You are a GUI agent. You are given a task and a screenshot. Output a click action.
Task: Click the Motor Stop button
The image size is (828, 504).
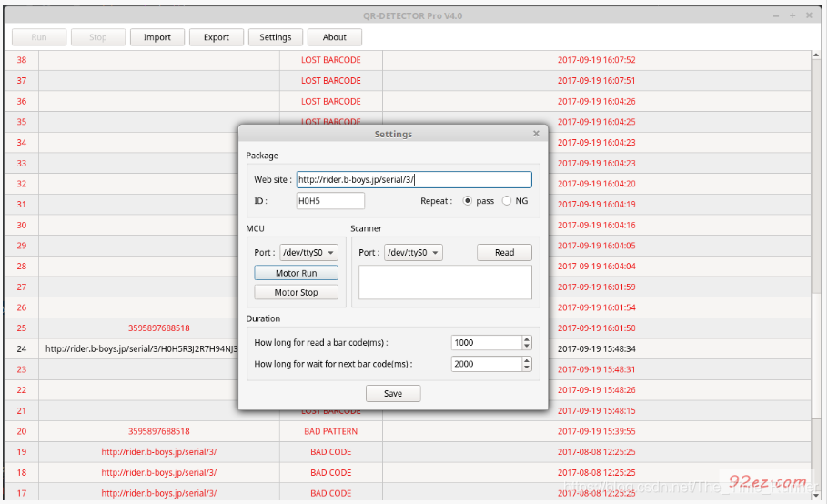click(297, 292)
